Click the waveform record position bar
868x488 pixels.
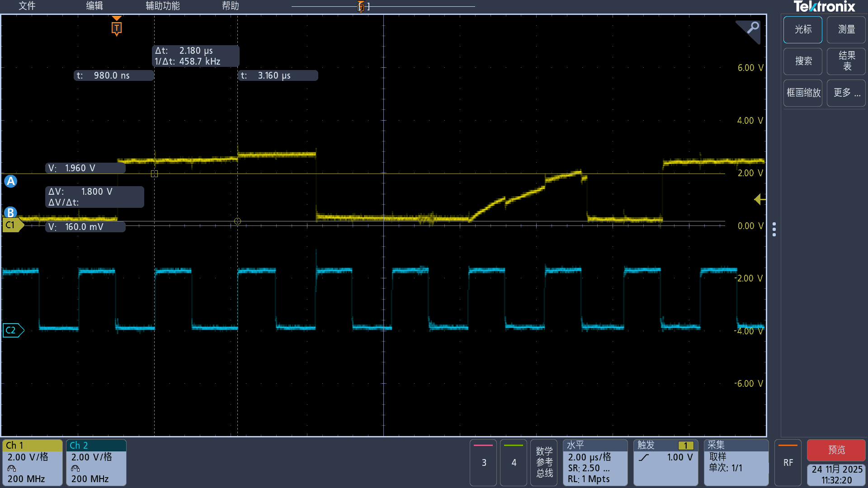click(x=383, y=6)
